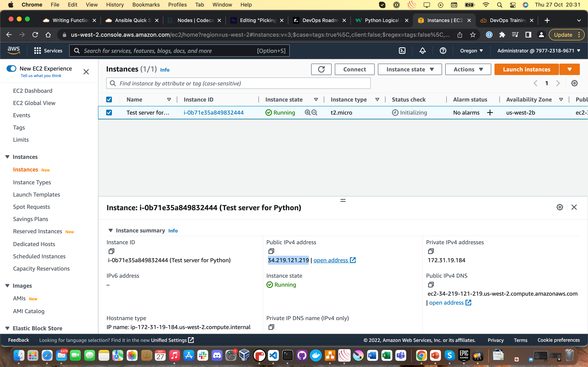Click the plus icon to add alarm
The height and width of the screenshot is (367, 588).
click(490, 113)
